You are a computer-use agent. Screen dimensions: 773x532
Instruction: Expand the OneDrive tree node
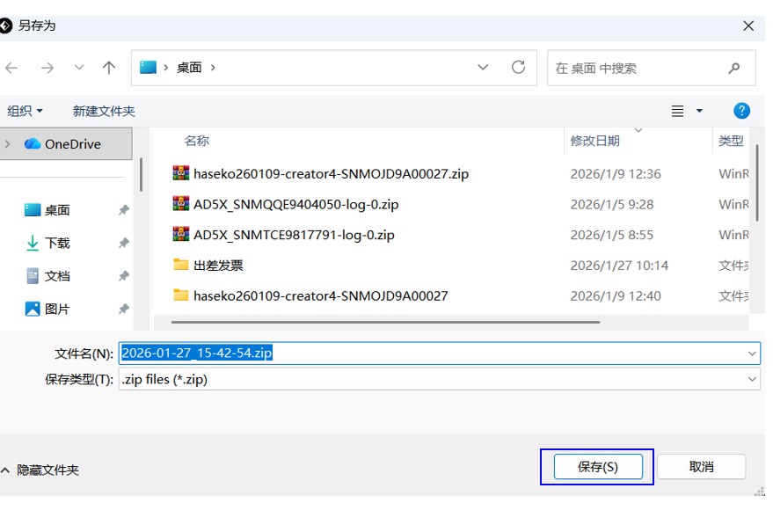pos(8,144)
